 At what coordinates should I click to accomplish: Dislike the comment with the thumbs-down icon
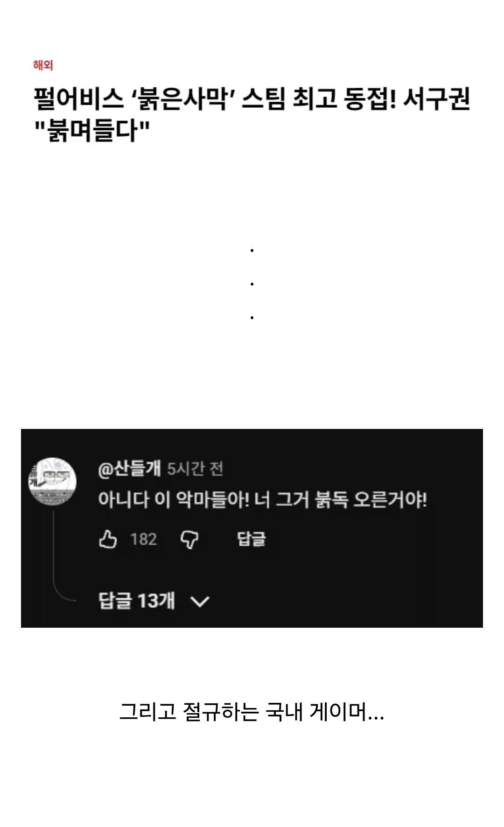(x=189, y=540)
